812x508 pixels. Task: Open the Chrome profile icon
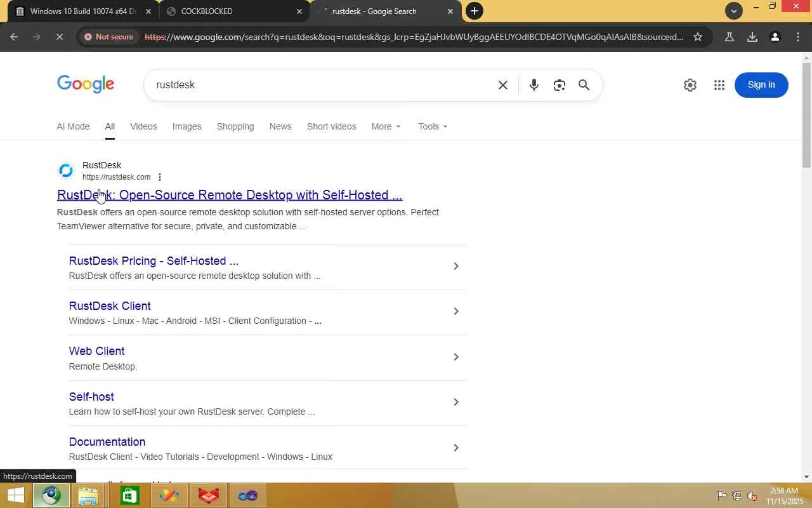coord(775,37)
